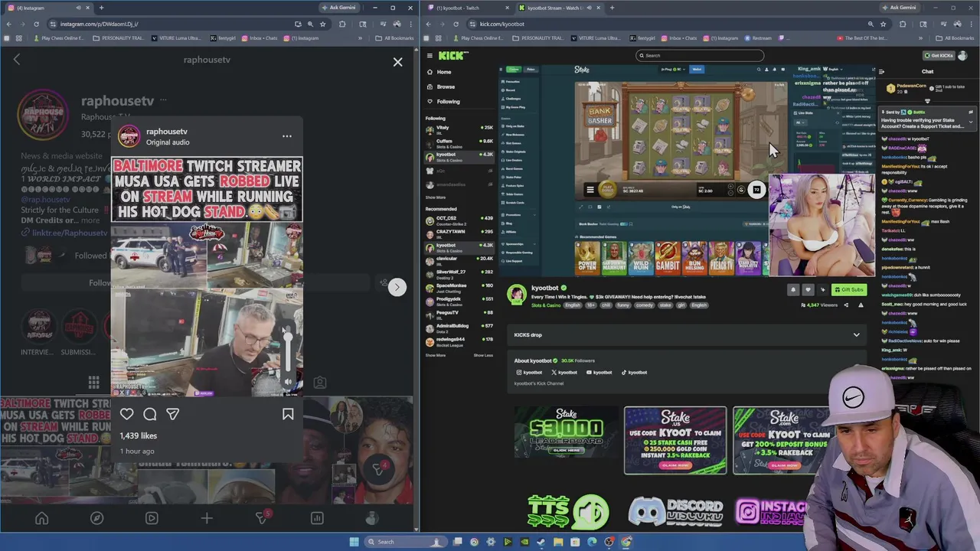
Task: Open kyootbot Instagram social link
Action: click(529, 373)
